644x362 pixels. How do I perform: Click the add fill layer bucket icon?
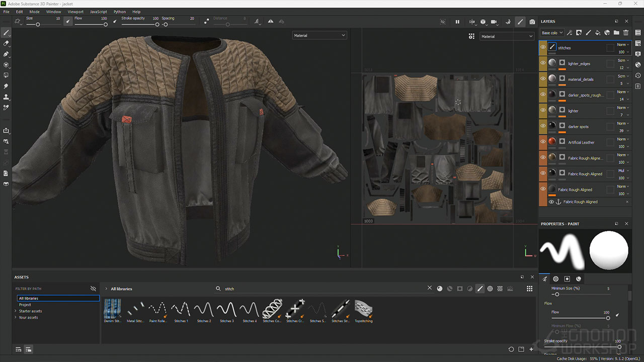pyautogui.click(x=598, y=33)
